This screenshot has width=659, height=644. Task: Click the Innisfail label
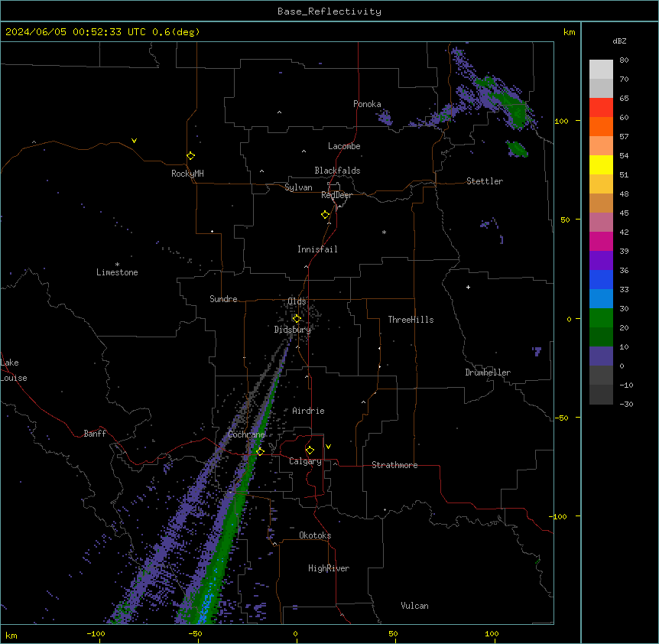[317, 249]
